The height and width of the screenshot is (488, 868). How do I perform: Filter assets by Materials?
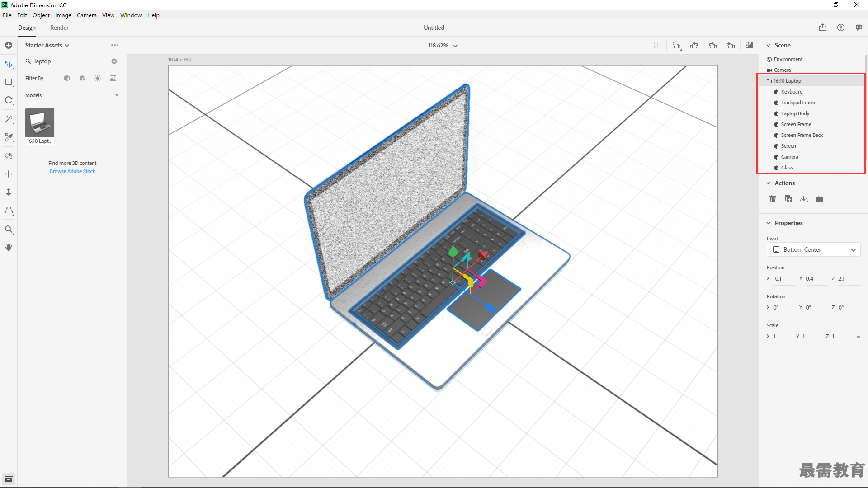click(82, 78)
